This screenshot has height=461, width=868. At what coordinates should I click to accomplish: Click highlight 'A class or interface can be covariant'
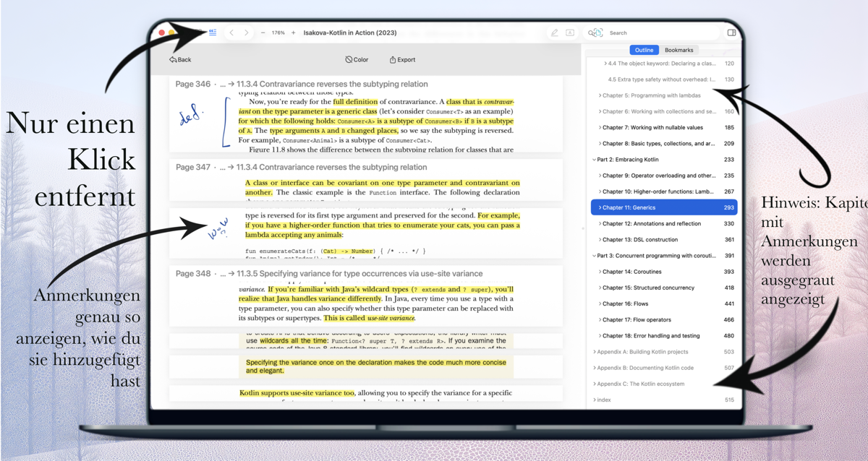pyautogui.click(x=382, y=188)
